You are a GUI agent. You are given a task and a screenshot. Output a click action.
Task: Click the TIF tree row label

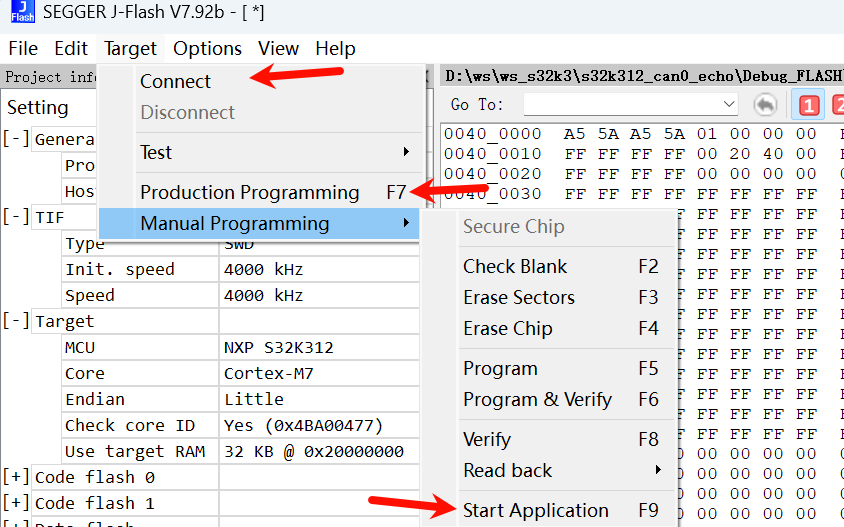[50, 217]
